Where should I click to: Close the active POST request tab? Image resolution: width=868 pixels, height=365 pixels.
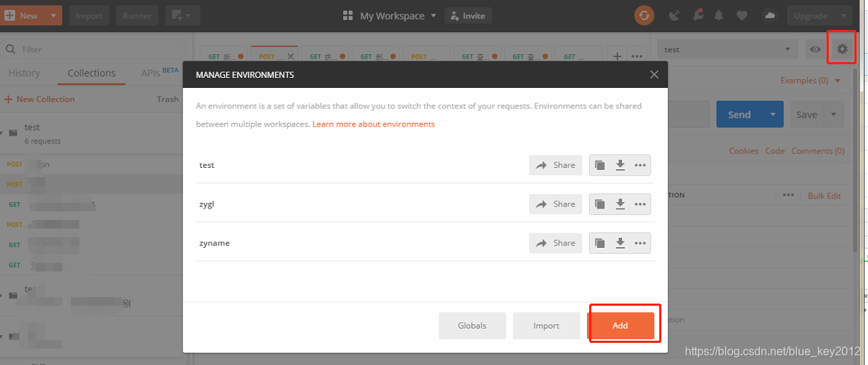click(290, 56)
